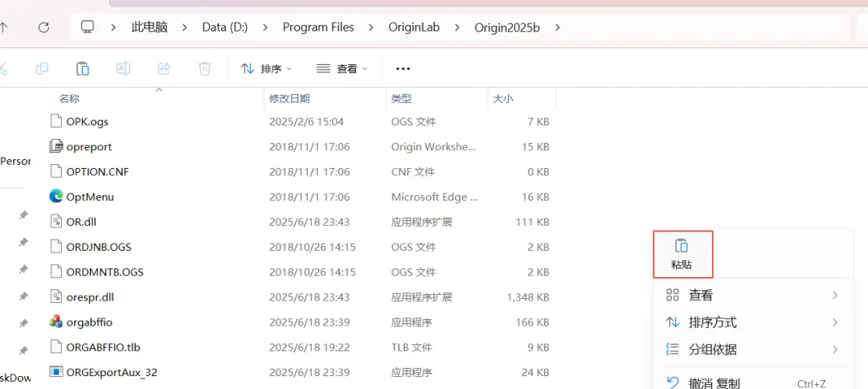The image size is (868, 389).
Task: Select the file name OptMenu
Action: (90, 196)
